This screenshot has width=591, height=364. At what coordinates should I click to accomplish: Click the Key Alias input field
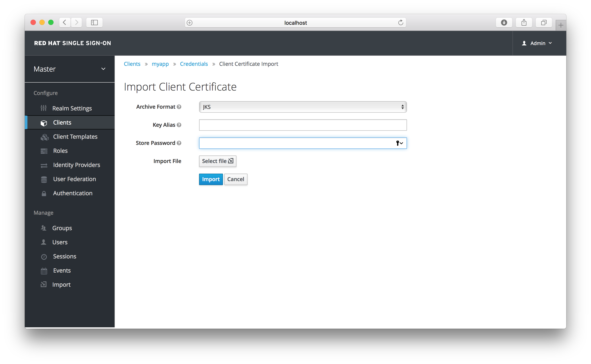point(303,125)
